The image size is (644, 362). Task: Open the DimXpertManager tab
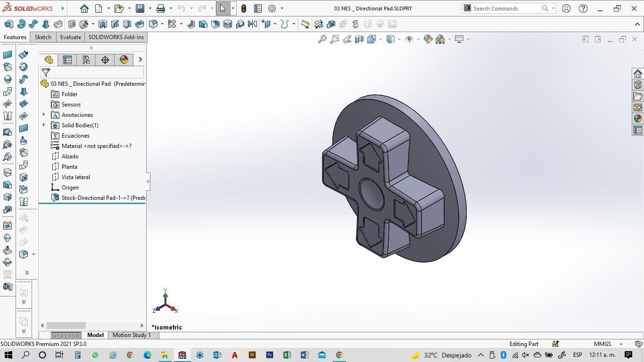105,60
